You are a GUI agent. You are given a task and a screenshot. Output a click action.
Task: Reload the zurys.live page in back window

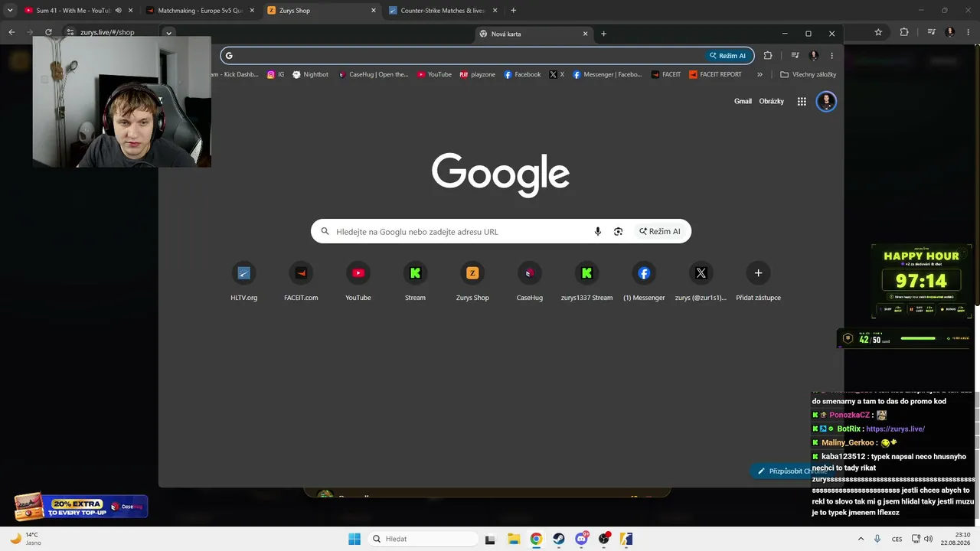(48, 32)
